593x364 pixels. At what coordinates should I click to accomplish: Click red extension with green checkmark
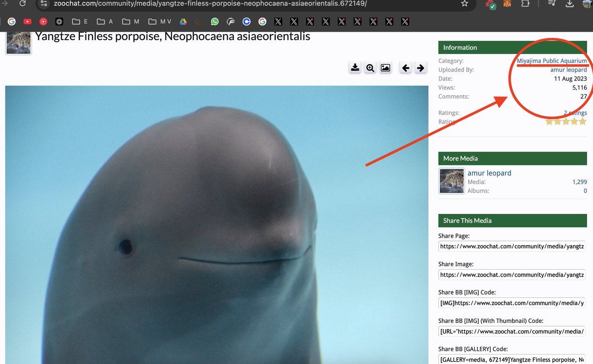point(491,4)
